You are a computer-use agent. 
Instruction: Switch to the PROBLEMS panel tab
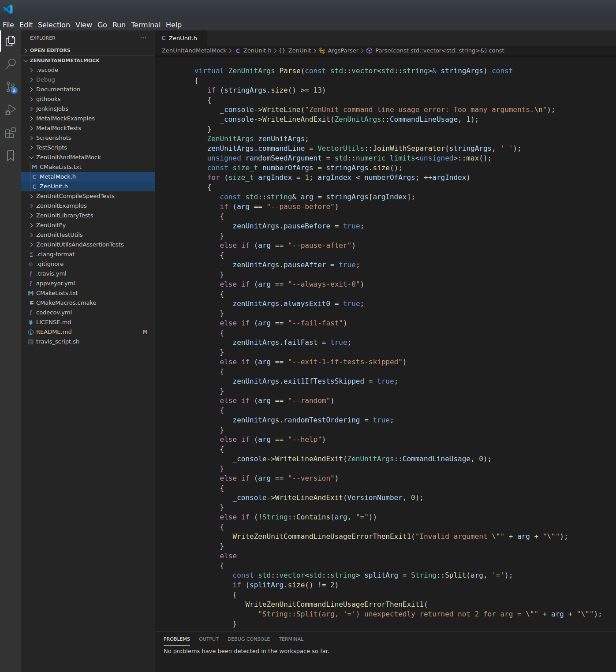pyautogui.click(x=177, y=639)
